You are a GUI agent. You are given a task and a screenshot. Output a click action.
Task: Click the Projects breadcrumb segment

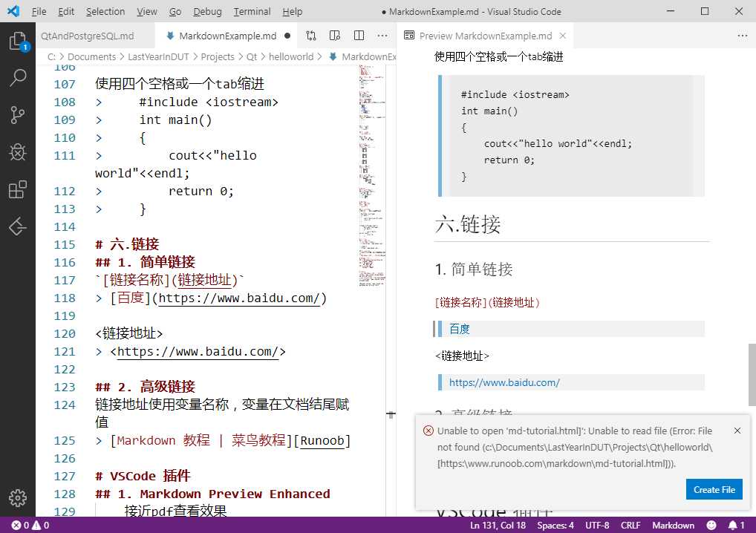218,57
